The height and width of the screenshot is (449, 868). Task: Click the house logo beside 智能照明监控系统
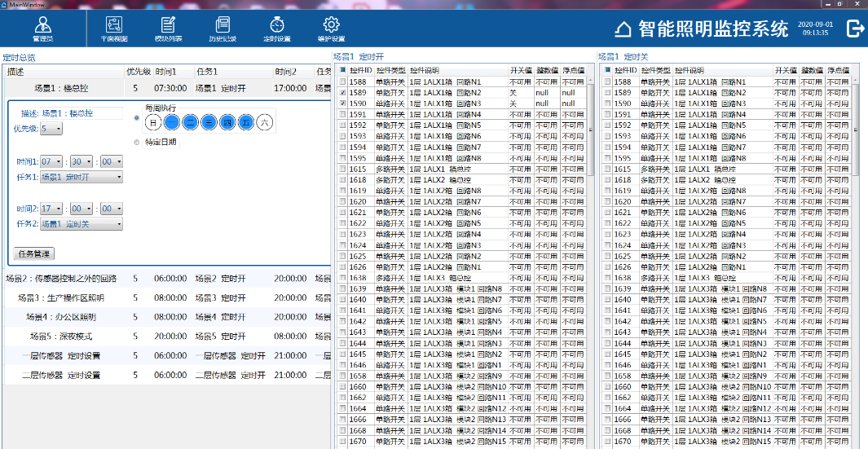pos(623,29)
